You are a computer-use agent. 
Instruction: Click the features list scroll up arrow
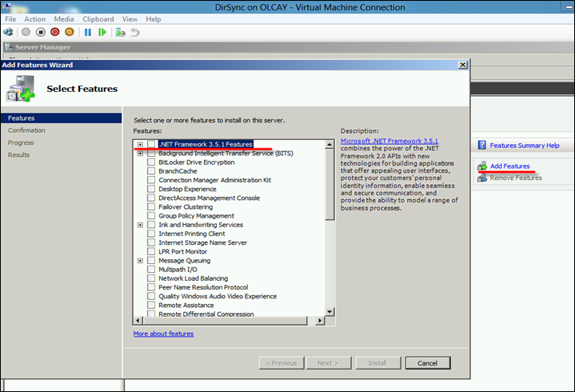click(329, 145)
